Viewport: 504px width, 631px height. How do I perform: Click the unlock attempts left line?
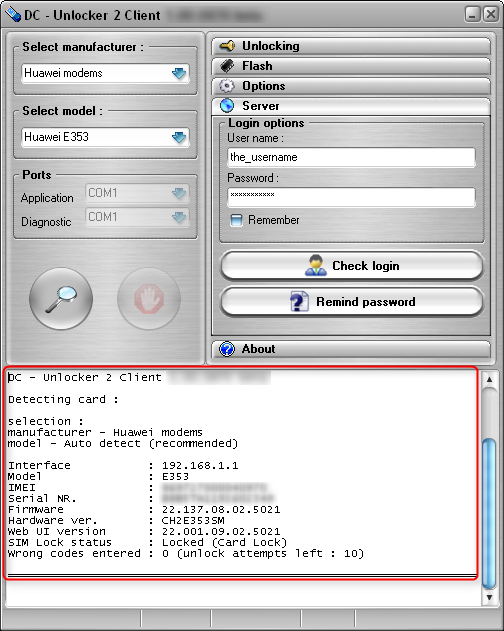coord(186,554)
